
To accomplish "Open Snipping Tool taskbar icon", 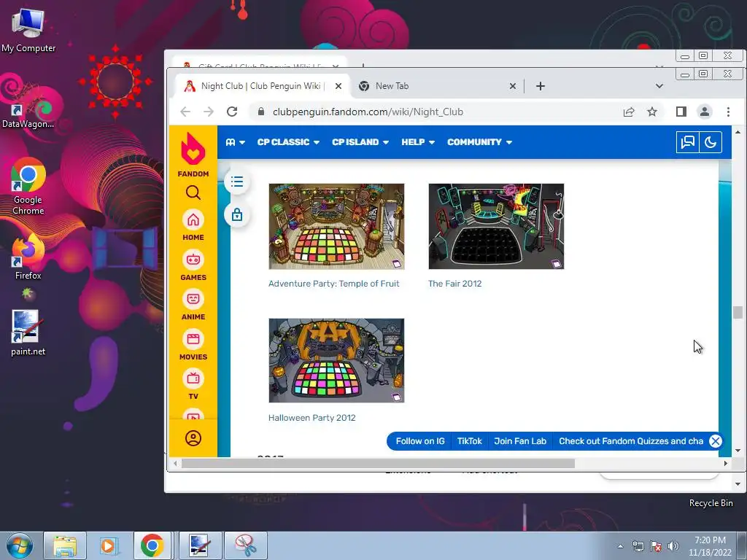I will click(246, 545).
